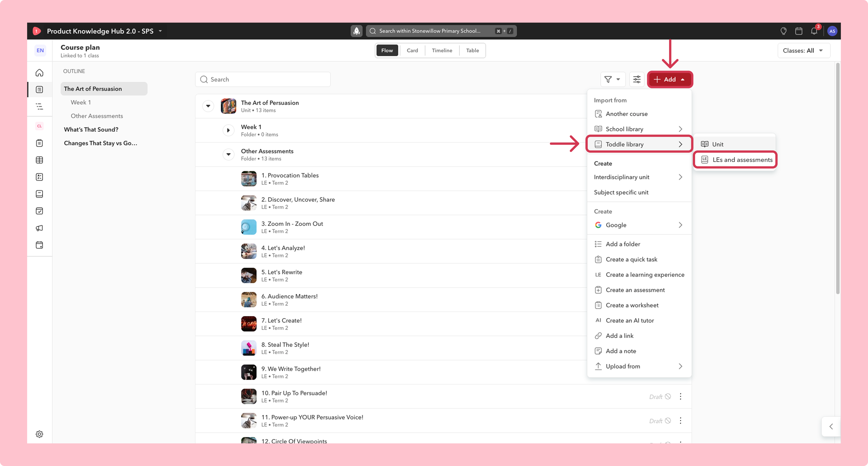Select Other Assessments in the outline
The width and height of the screenshot is (868, 466).
pyautogui.click(x=97, y=116)
